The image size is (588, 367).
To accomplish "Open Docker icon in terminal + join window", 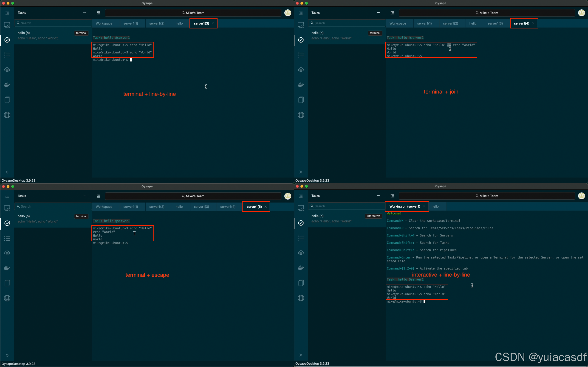I will 301,85.
